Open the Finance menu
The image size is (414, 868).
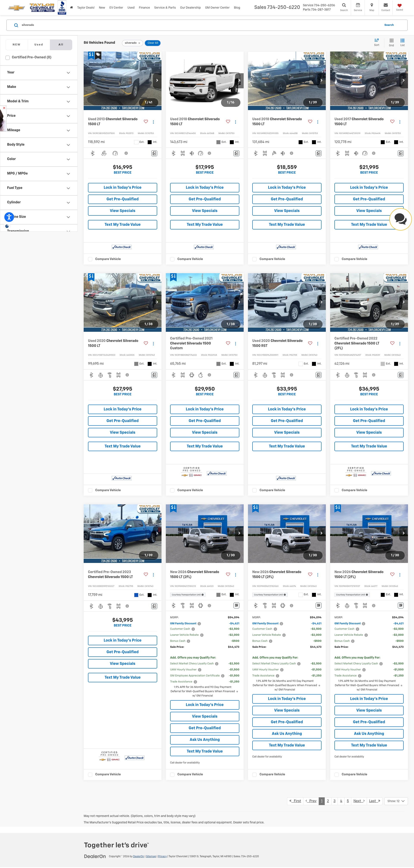coord(144,7)
